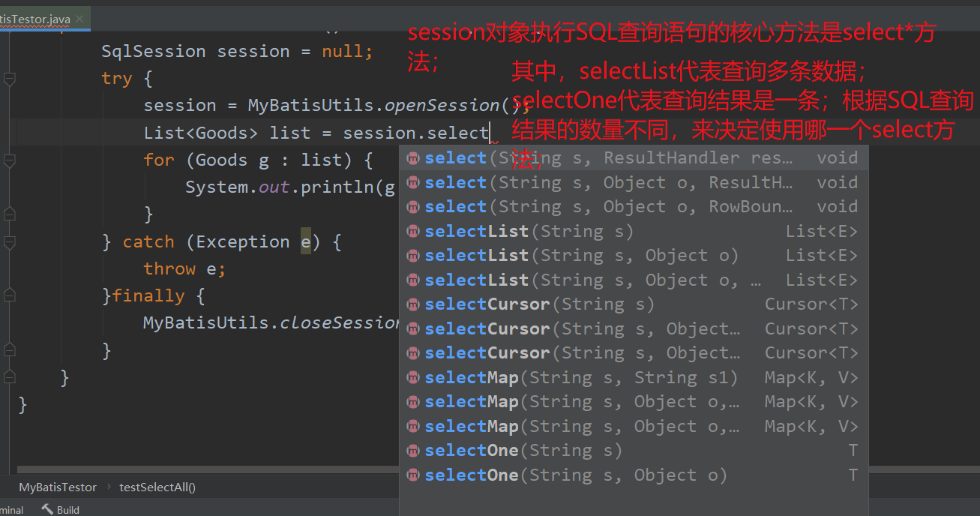Image resolution: width=980 pixels, height=516 pixels.
Task: Click method icon beside selectOne(String s)
Action: point(413,451)
